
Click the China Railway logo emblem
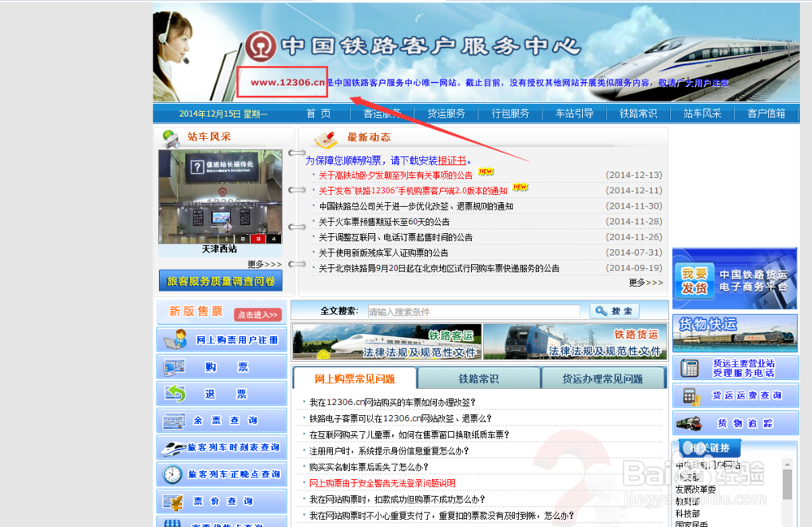click(x=260, y=46)
